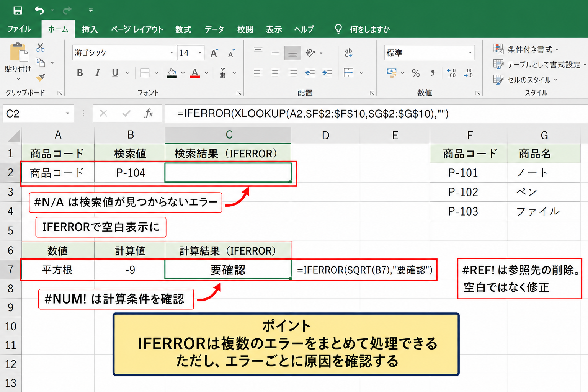This screenshot has height=392, width=588.
Task: Open the ファイル tab
Action: point(19,29)
